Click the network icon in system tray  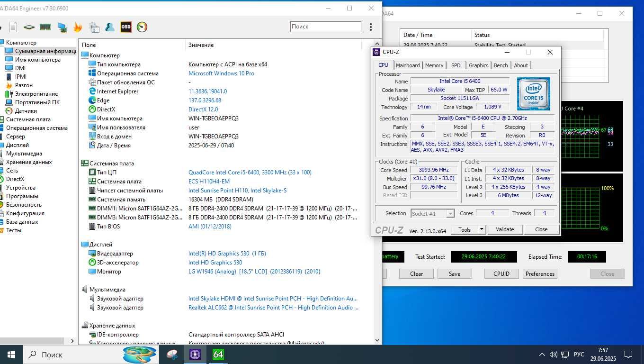(564, 355)
